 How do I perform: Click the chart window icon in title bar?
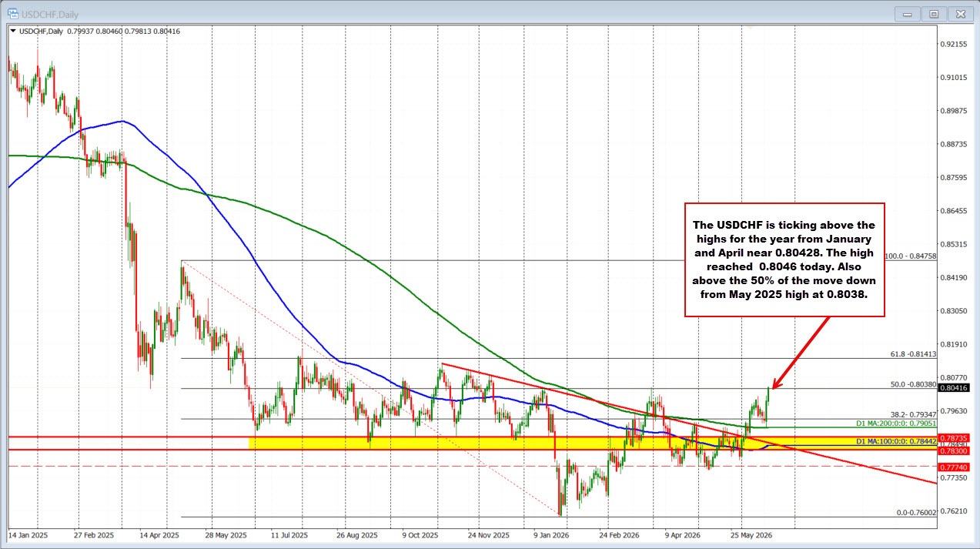[x=14, y=12]
